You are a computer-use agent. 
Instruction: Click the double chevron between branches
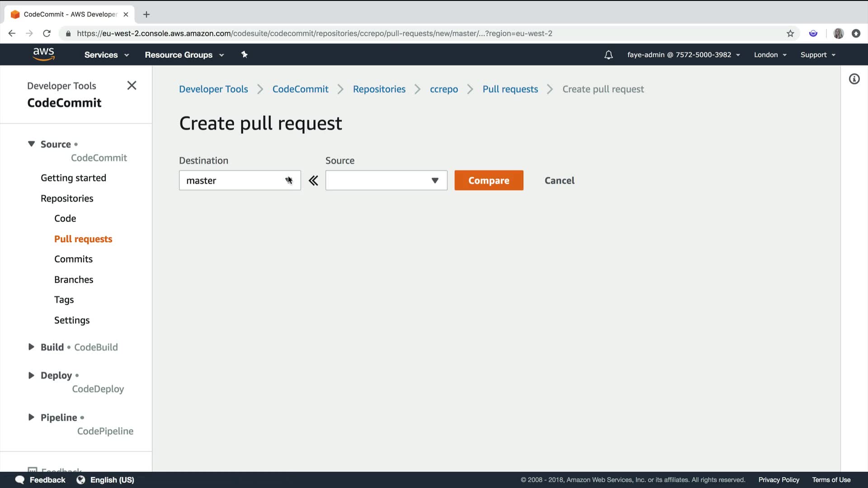tap(313, 181)
